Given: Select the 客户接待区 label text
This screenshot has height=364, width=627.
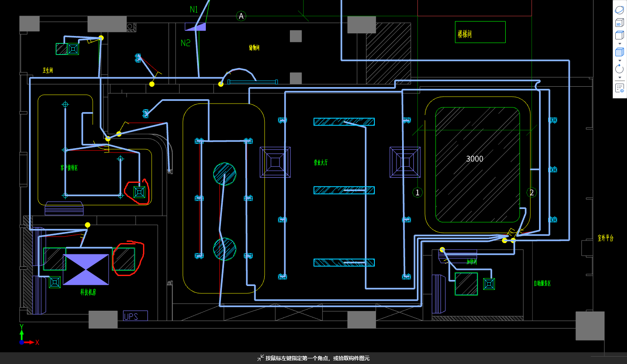Looking at the screenshot, I should [69, 167].
